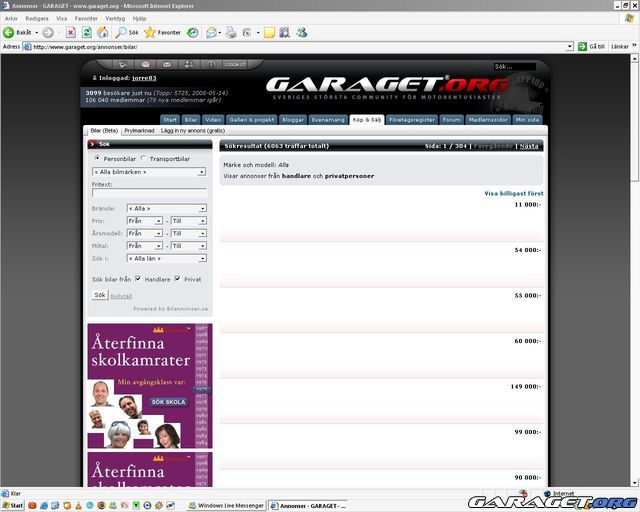The image size is (640, 512).
Task: Click the Visa billigast först link
Action: click(514, 193)
